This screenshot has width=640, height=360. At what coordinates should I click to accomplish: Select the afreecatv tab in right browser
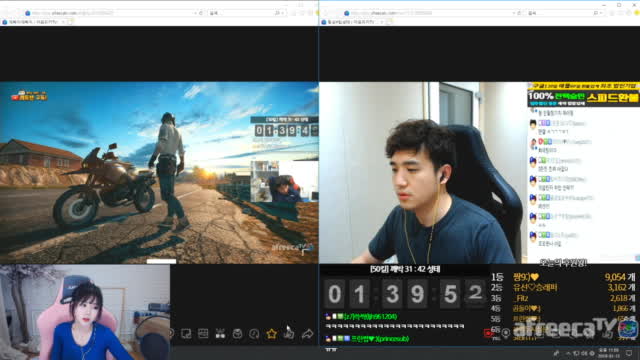coord(352,22)
